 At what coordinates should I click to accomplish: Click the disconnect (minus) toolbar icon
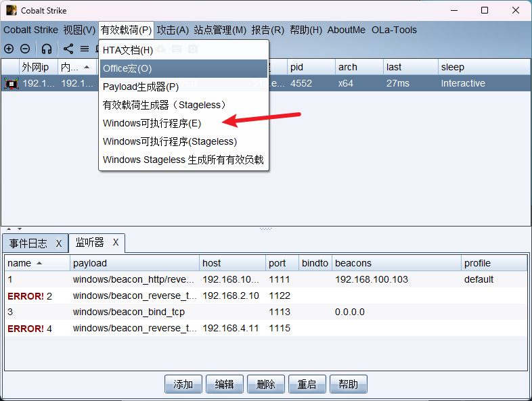(x=25, y=49)
